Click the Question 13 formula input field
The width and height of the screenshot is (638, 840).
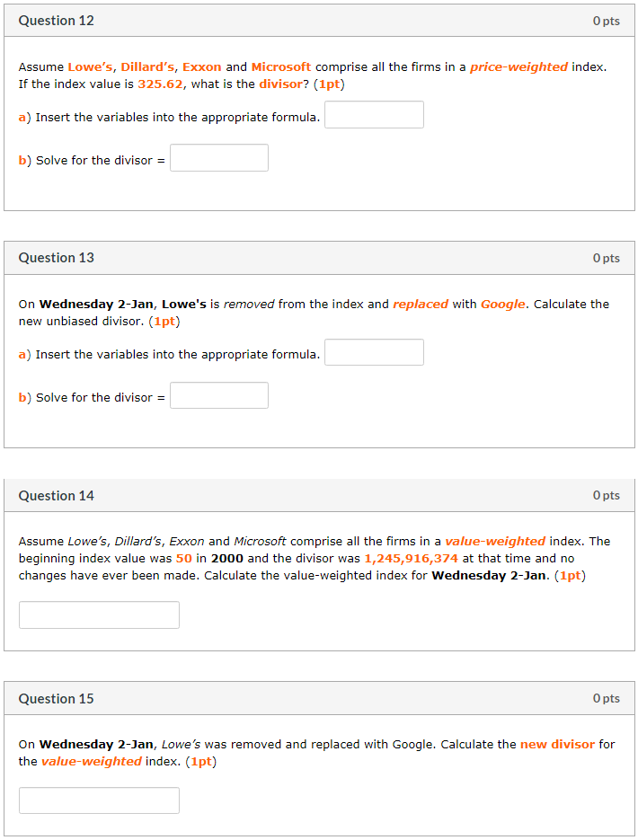pos(374,352)
